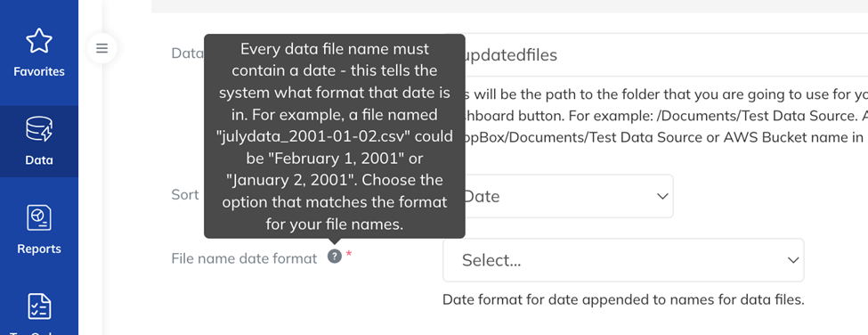The width and height of the screenshot is (868, 335).
Task: Click the red required asterisk
Action: pyautogui.click(x=349, y=254)
